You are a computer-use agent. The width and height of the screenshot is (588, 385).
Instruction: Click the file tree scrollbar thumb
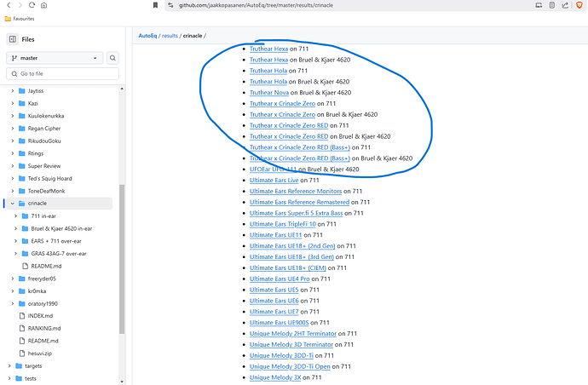coord(122,259)
